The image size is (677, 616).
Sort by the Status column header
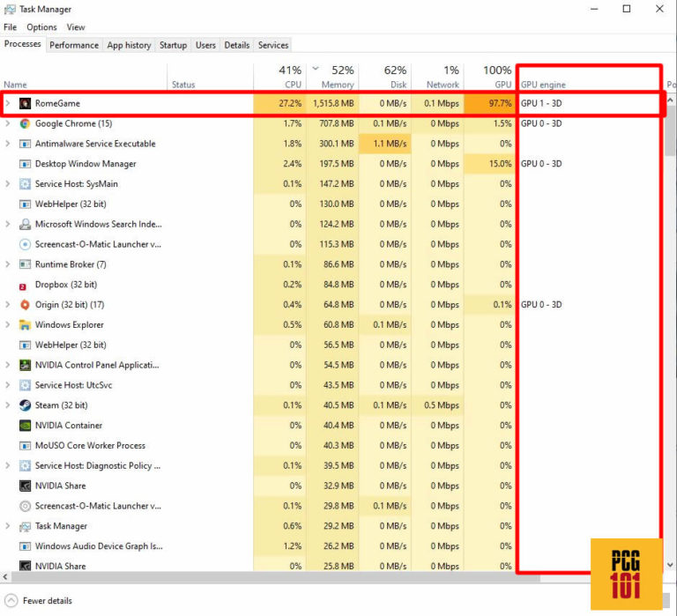pos(211,77)
